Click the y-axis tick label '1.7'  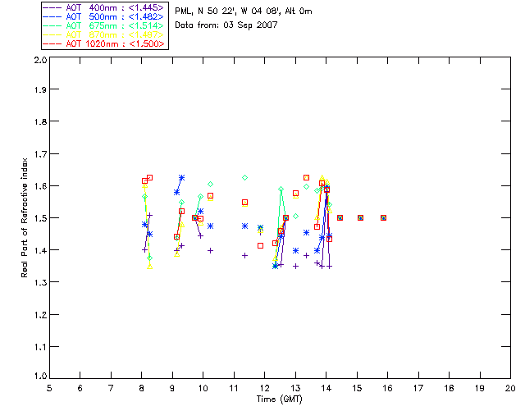tap(40, 154)
